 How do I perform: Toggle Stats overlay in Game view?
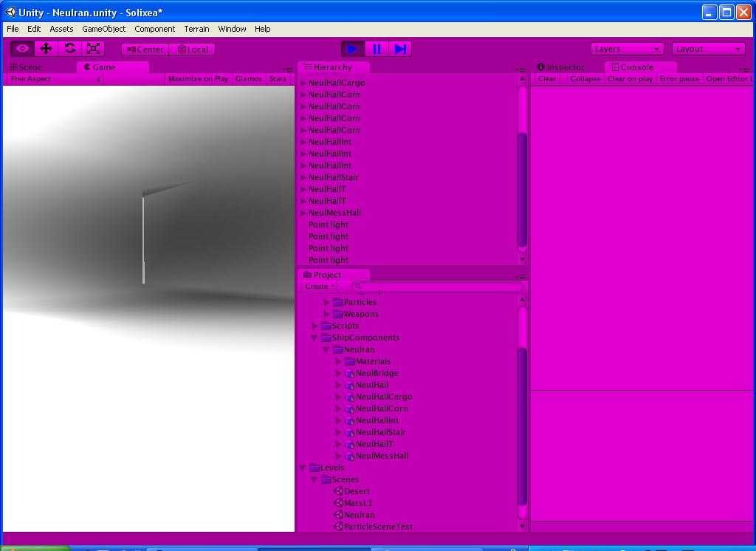278,78
